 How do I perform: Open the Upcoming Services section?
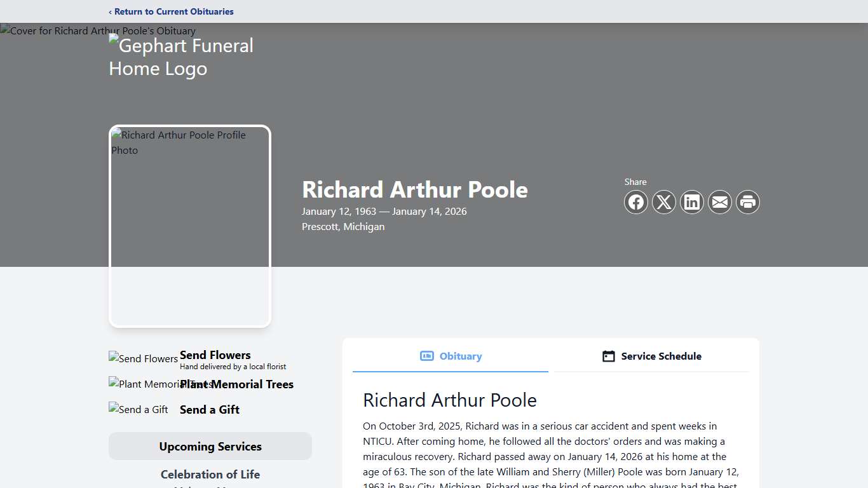tap(210, 446)
